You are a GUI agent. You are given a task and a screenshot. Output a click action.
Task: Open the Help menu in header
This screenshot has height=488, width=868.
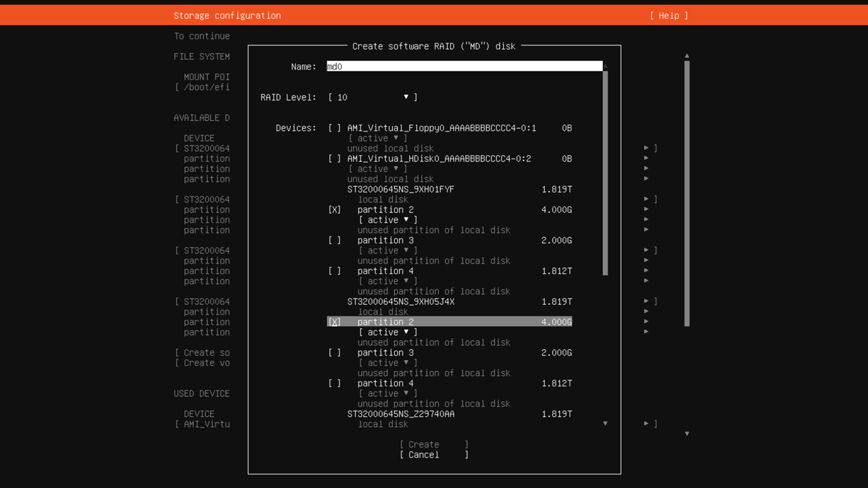pyautogui.click(x=669, y=16)
